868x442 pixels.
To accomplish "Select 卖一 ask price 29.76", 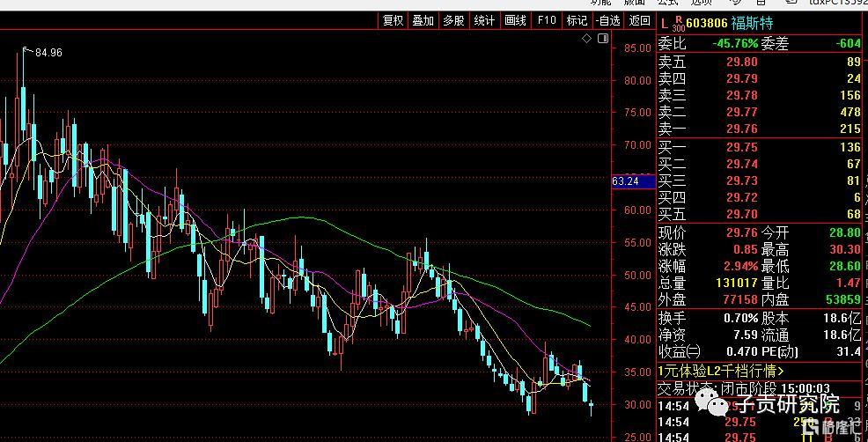I will coord(742,129).
